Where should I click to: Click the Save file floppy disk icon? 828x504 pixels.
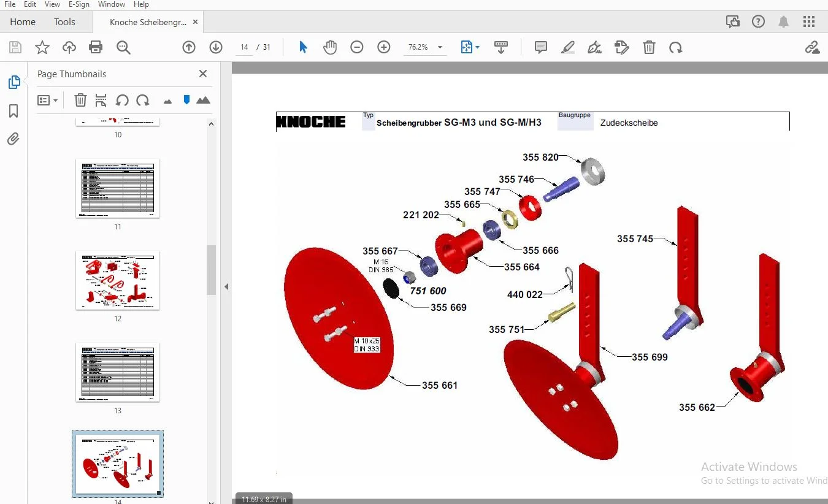[x=15, y=47]
